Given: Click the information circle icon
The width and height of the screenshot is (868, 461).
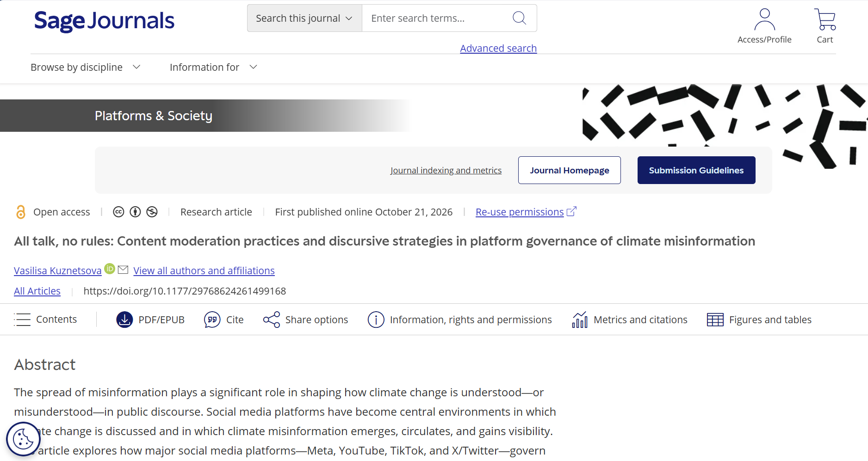Looking at the screenshot, I should tap(376, 320).
